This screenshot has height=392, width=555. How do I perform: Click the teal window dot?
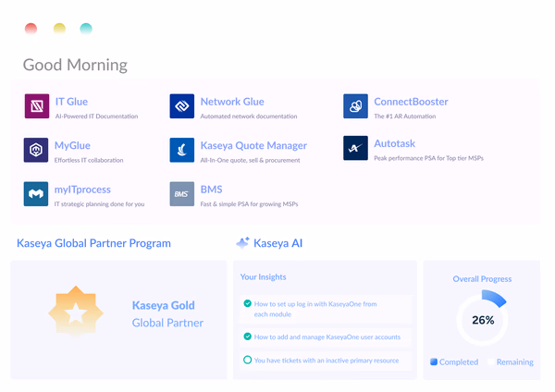point(86,29)
